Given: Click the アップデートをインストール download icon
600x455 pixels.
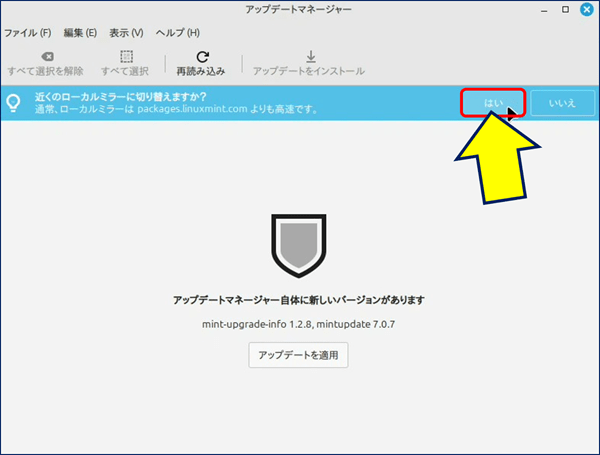Looking at the screenshot, I should click(x=311, y=57).
